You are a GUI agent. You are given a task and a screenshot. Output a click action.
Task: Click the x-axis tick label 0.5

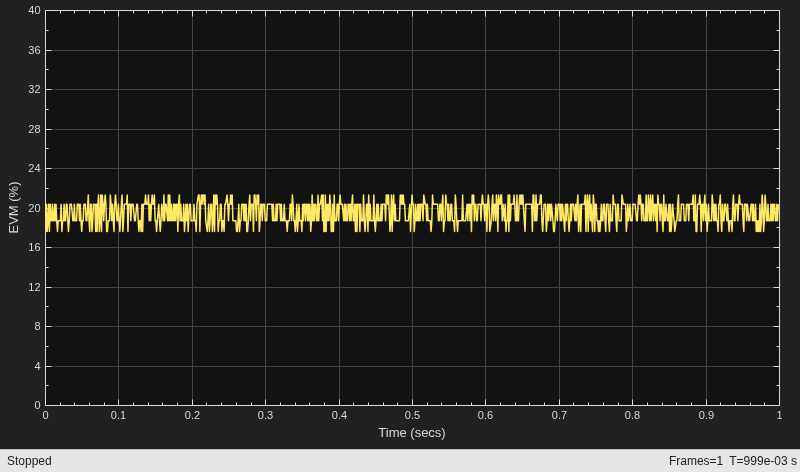point(412,415)
